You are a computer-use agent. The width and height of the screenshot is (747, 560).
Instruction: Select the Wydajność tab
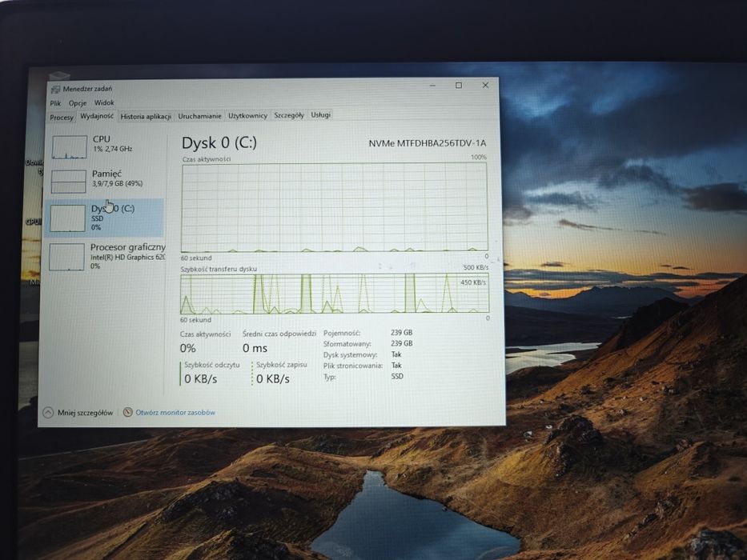tap(97, 116)
